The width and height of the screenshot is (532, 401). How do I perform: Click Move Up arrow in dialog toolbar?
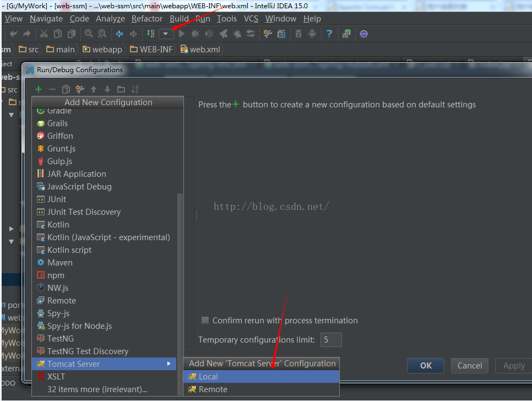click(x=94, y=89)
